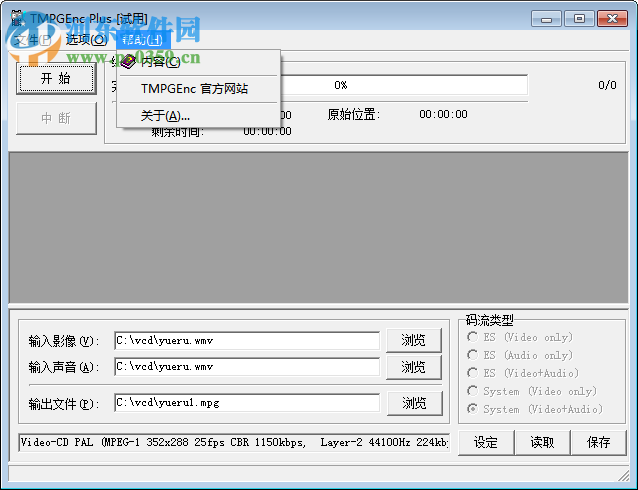Screen dimensions: 638x490
Task: Open the 选项(O) menu
Action: tap(86, 39)
